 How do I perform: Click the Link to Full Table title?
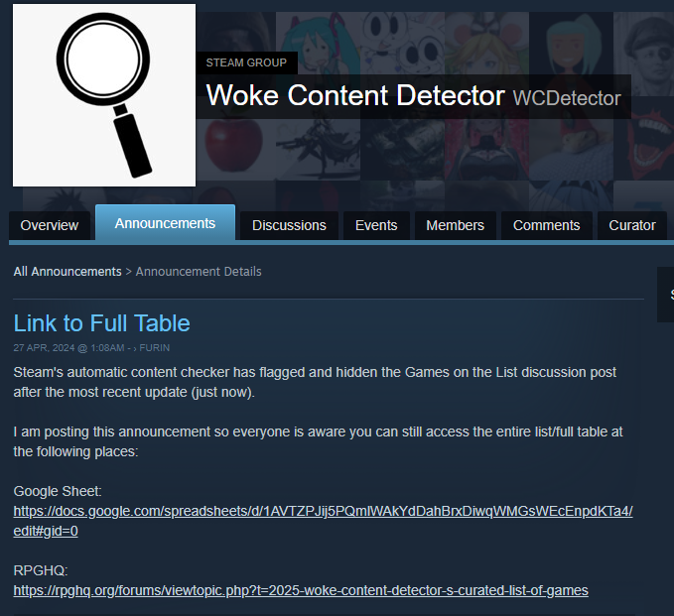point(101,323)
